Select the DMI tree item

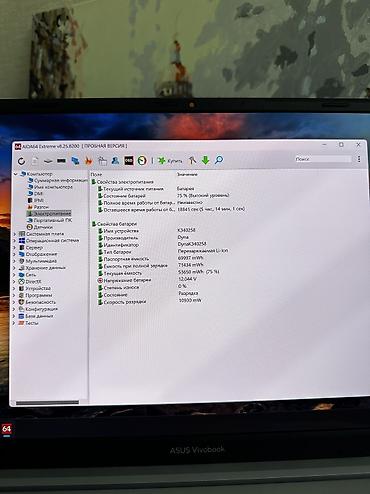[35, 194]
